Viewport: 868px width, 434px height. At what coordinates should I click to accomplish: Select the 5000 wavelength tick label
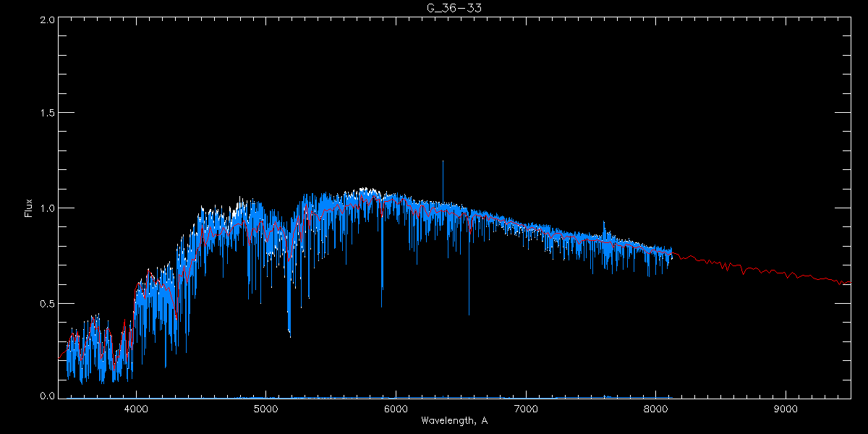tap(266, 409)
